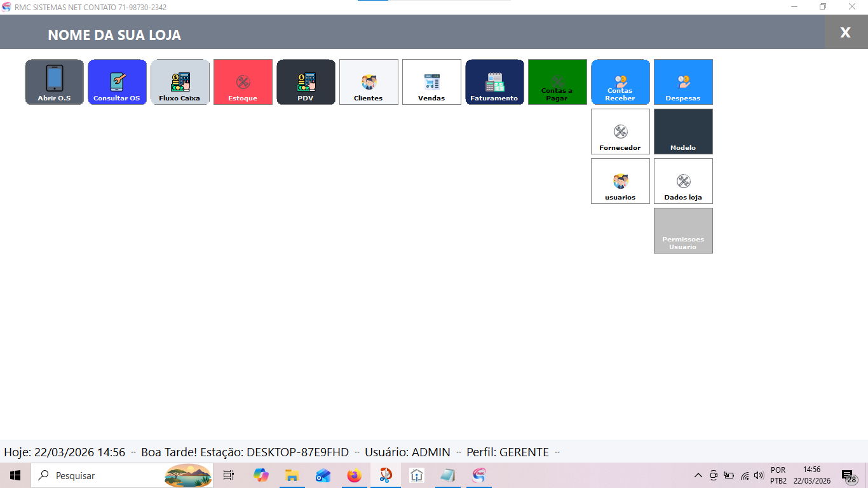Show hidden system tray icons

pyautogui.click(x=698, y=475)
